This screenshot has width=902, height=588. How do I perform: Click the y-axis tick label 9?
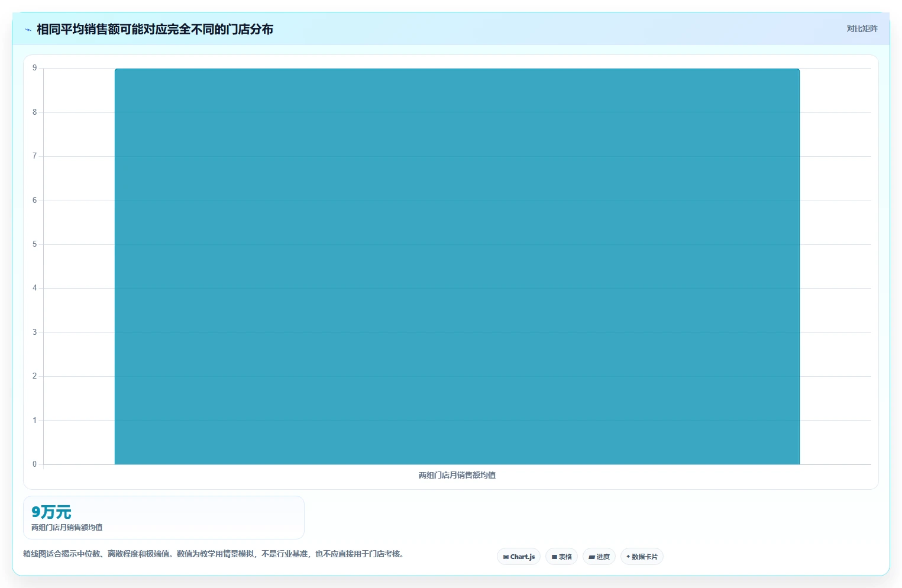pyautogui.click(x=34, y=68)
